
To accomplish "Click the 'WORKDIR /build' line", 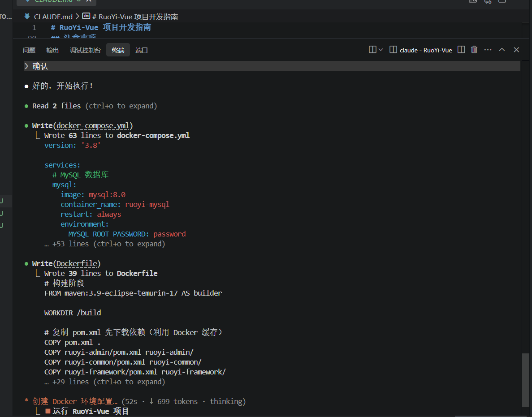I will (73, 313).
